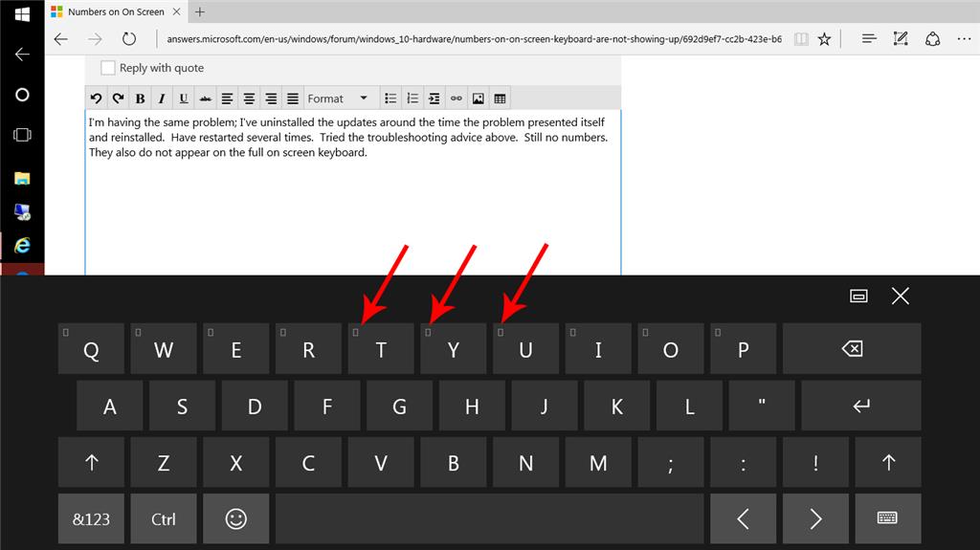Open a new browser tab
This screenshot has height=550, width=980.
pos(200,11)
